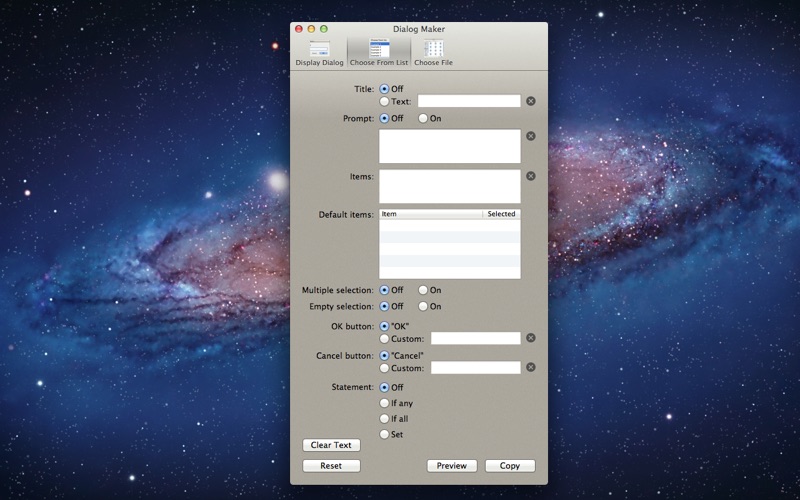This screenshot has height=500, width=800.
Task: Open the Choose File toolbar icon
Action: 433,53
